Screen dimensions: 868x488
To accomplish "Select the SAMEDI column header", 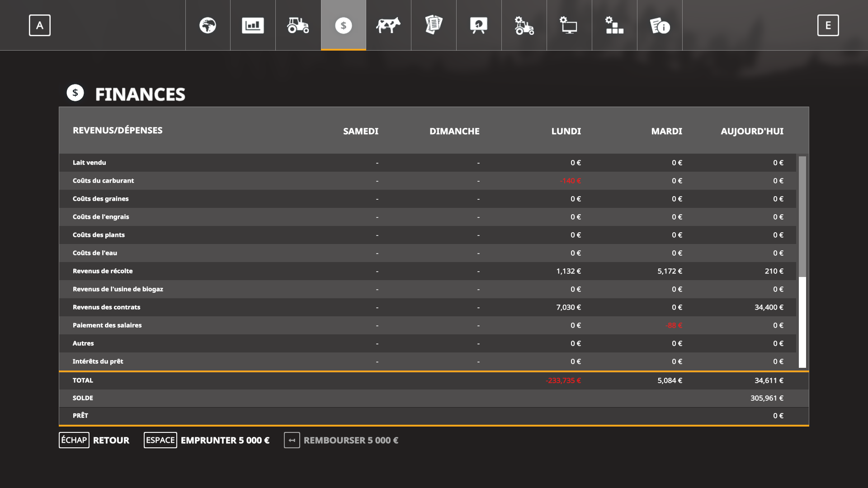I will pos(361,131).
